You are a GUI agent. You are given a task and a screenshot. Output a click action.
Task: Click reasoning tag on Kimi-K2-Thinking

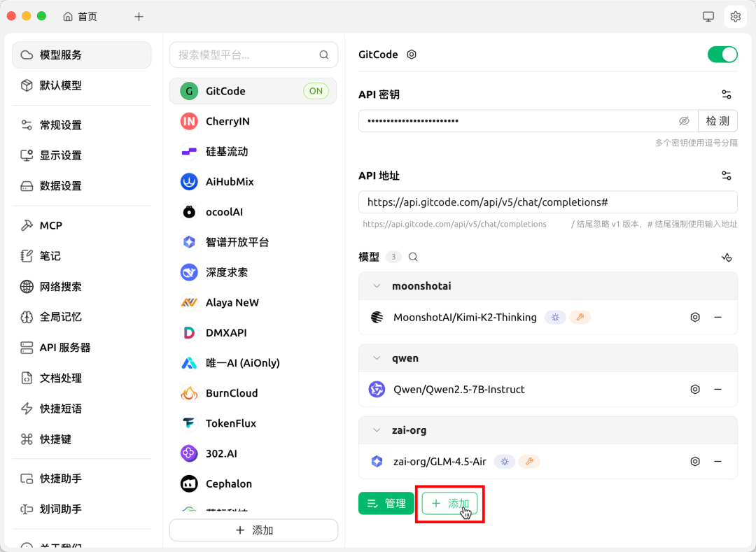click(x=555, y=318)
